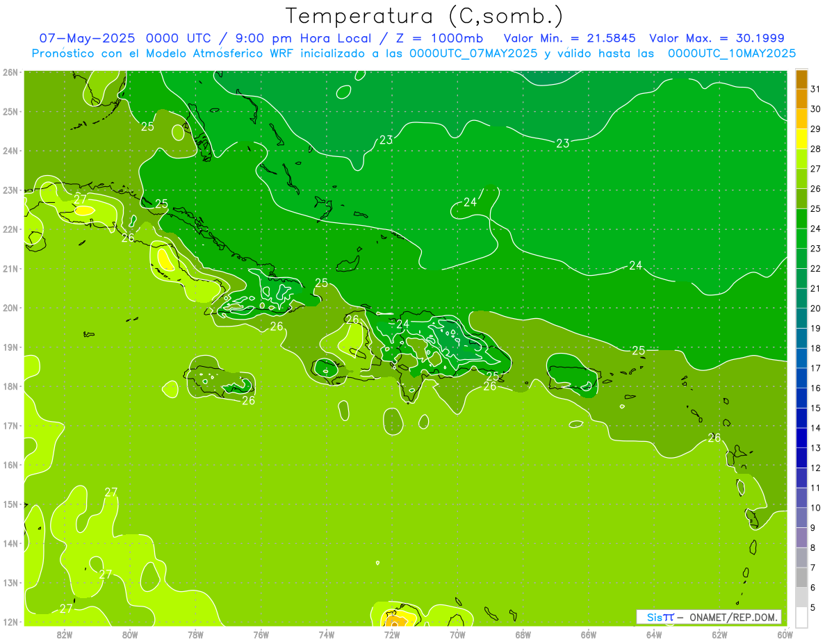834x644 pixels.
Task: Click the 66W longitude label
Action: (589, 634)
